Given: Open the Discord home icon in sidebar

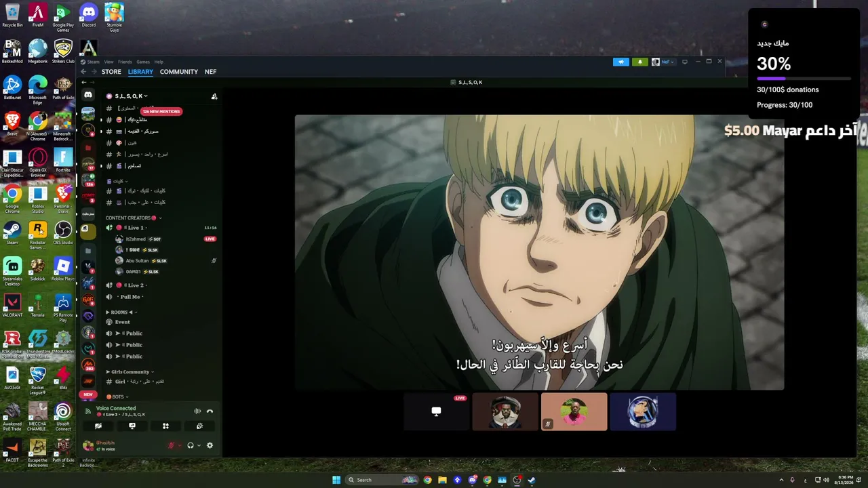Looking at the screenshot, I should coord(88,95).
